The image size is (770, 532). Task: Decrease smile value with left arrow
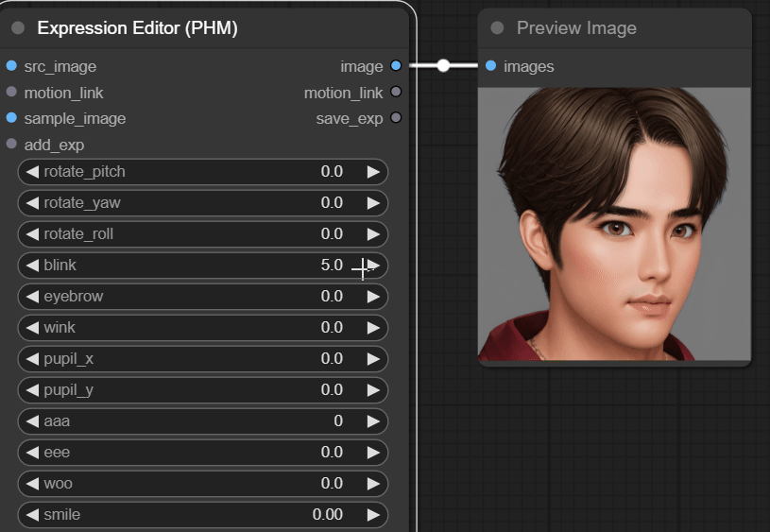32,515
